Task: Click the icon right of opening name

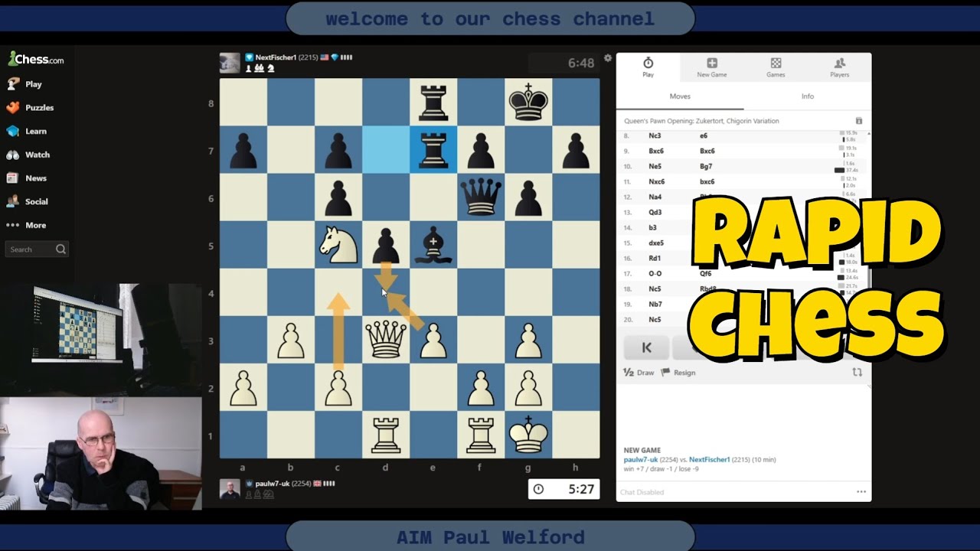Action: (859, 121)
